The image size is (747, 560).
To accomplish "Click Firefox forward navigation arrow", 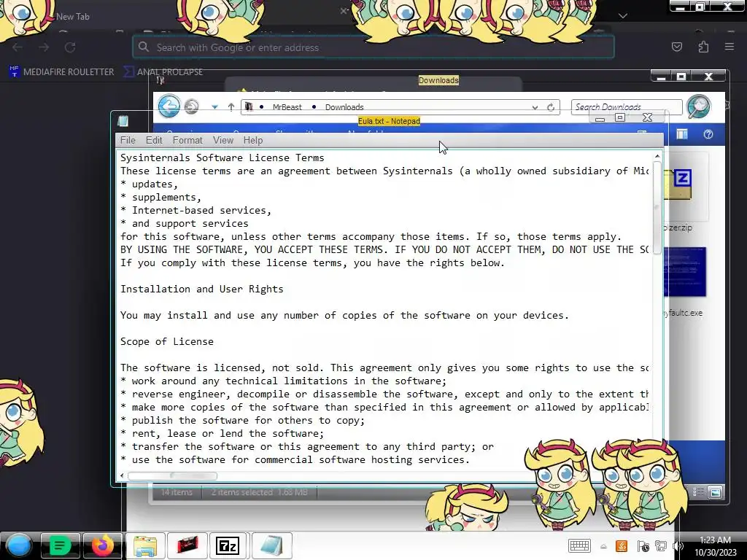I will pyautogui.click(x=44, y=47).
